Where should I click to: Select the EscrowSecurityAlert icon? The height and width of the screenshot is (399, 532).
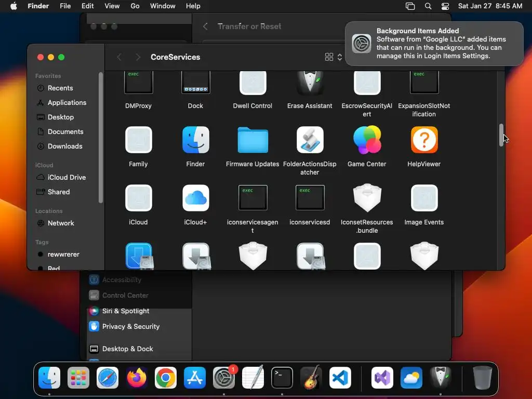[x=367, y=83]
